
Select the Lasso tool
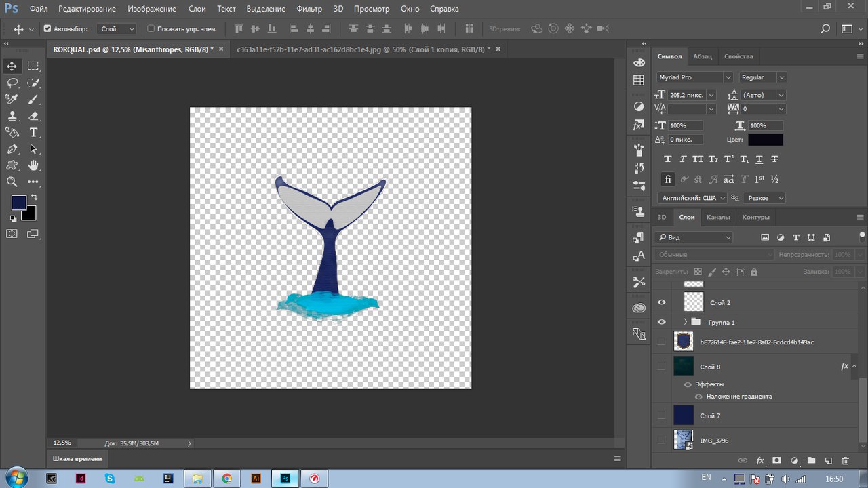point(12,83)
